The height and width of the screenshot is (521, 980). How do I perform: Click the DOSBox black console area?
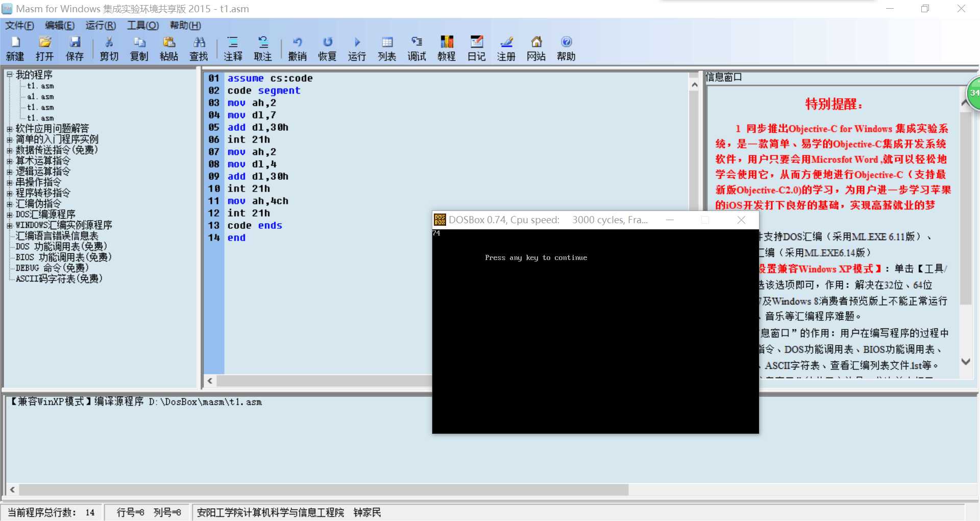pyautogui.click(x=595, y=331)
